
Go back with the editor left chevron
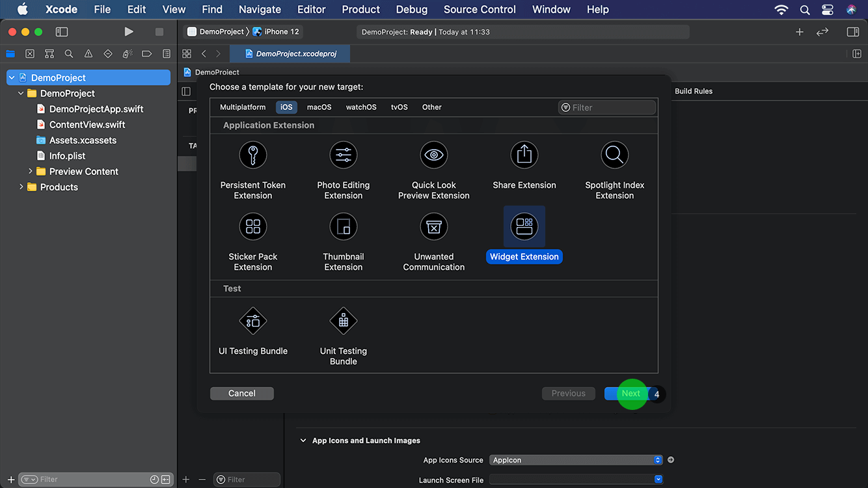click(x=204, y=54)
